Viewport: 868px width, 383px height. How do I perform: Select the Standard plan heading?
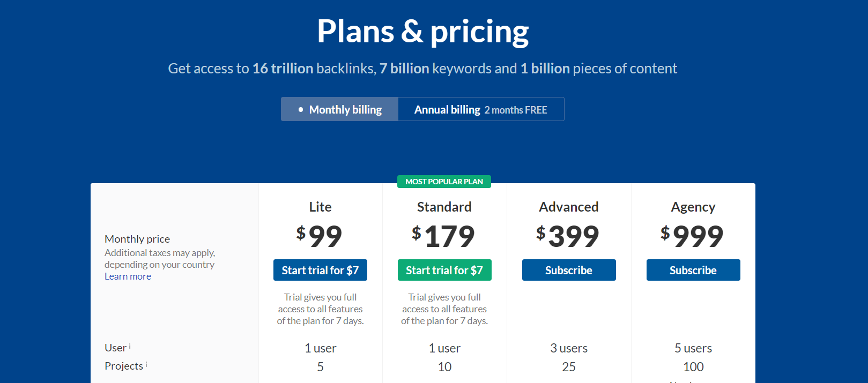click(444, 207)
